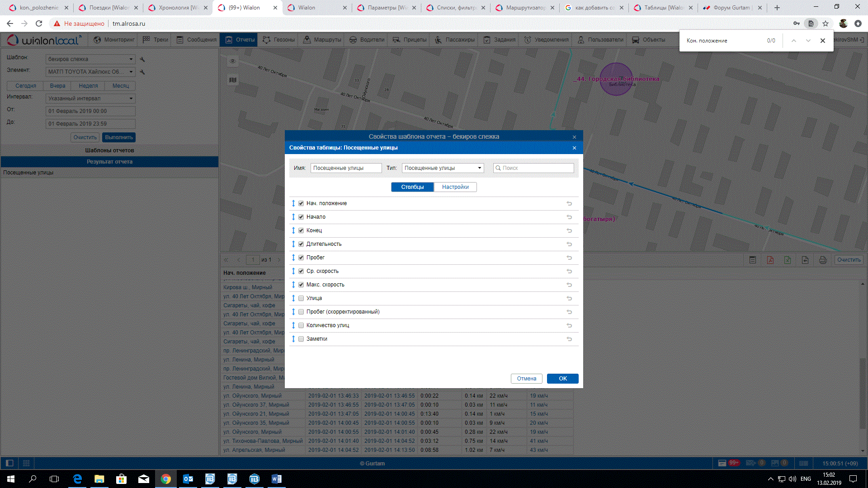
Task: Click the drag arrows icon beside Пробег row
Action: [293, 258]
